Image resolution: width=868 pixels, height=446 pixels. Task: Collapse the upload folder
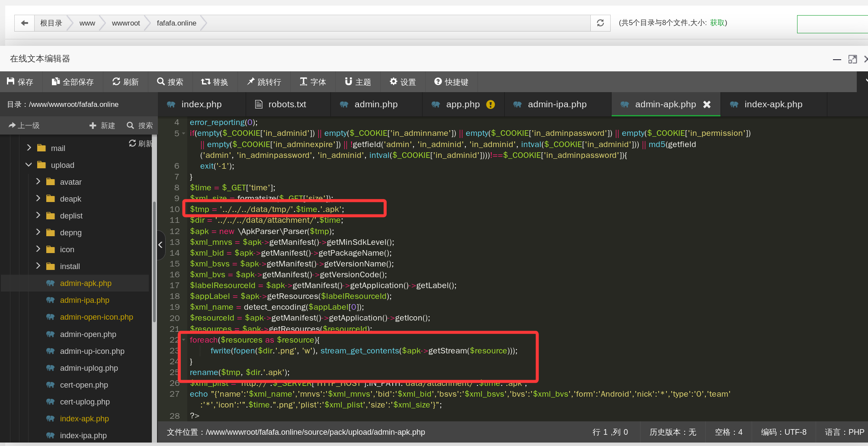[x=29, y=165]
